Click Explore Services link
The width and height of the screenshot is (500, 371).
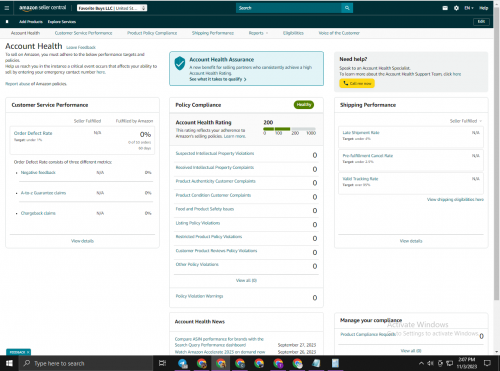click(62, 22)
